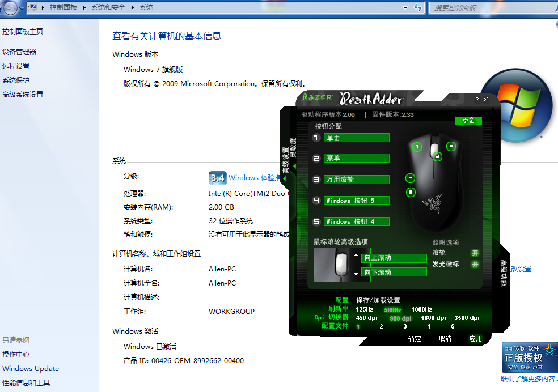Select profile 2
The image size is (558, 392).
click(x=381, y=326)
